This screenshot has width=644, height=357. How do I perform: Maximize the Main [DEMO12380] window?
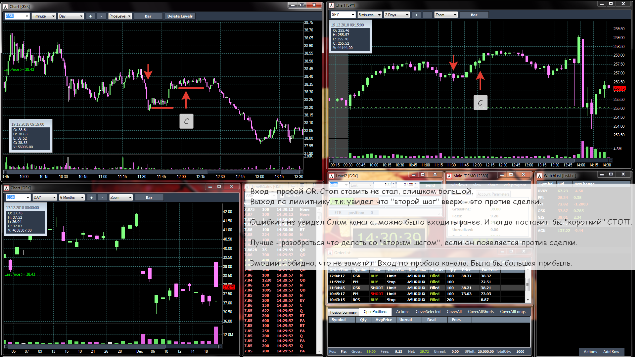pyautogui.click(x=511, y=175)
